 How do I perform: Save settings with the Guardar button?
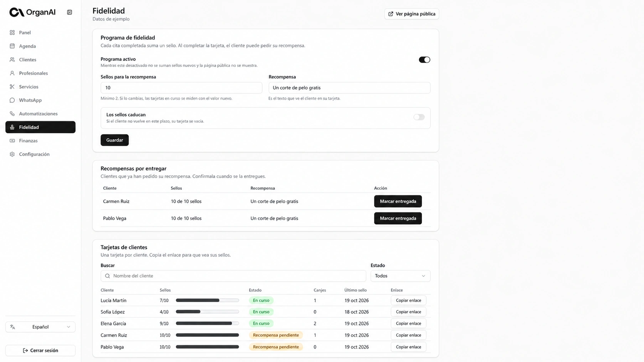click(115, 140)
